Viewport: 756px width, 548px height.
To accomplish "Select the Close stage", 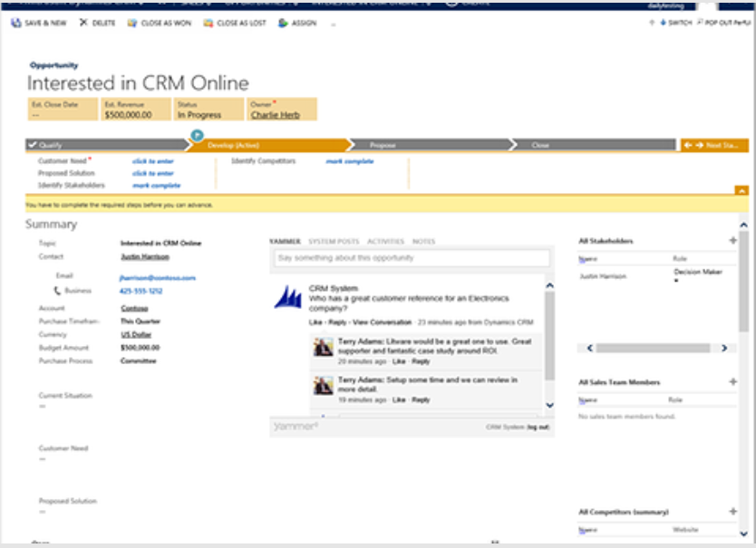I will (594, 145).
